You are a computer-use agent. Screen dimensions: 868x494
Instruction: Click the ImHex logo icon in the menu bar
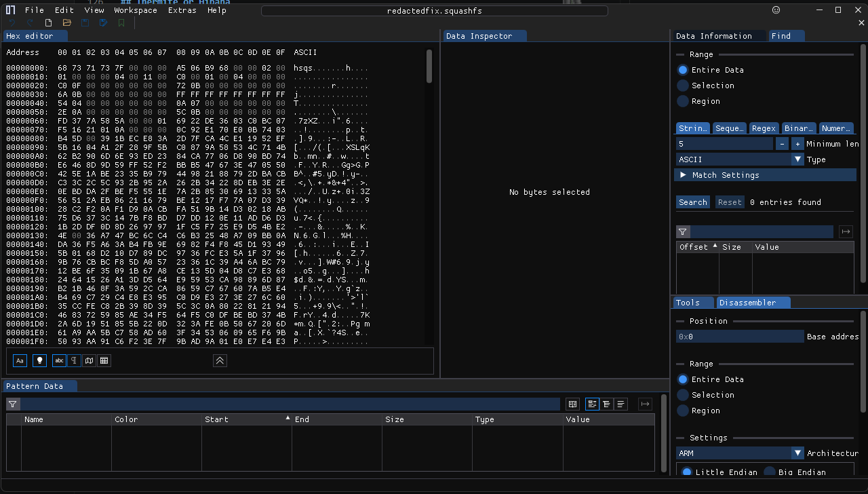point(10,10)
